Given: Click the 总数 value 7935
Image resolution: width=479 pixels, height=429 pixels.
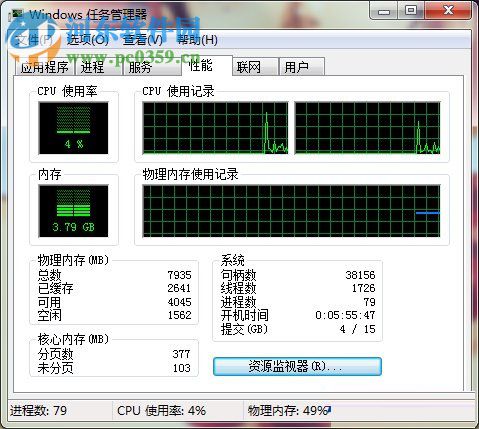Looking at the screenshot, I should (179, 275).
